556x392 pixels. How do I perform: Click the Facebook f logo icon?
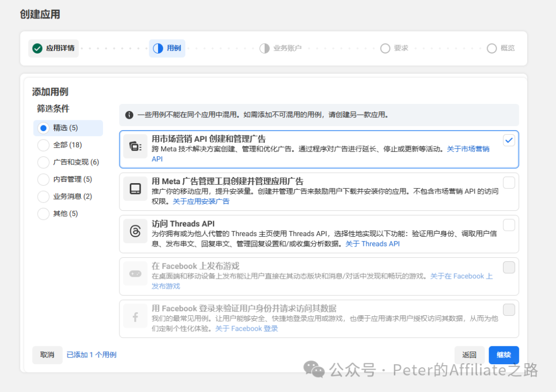click(x=135, y=317)
